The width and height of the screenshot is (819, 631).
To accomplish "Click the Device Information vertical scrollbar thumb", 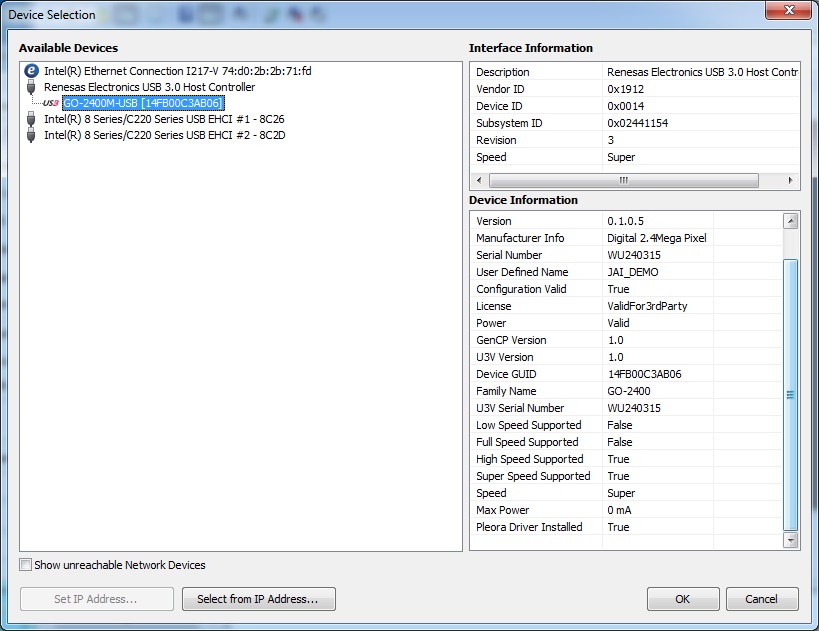I will tap(791, 395).
